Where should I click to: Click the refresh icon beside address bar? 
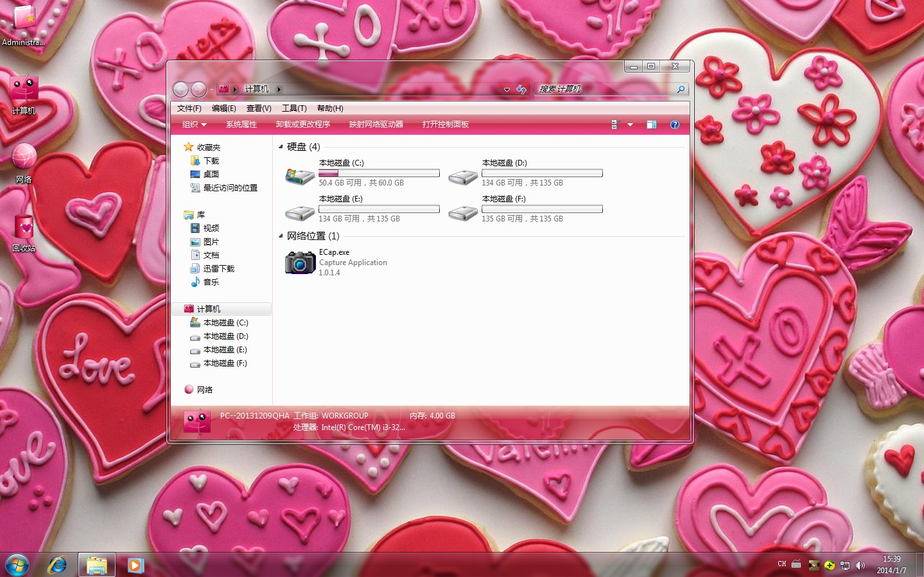pos(521,89)
